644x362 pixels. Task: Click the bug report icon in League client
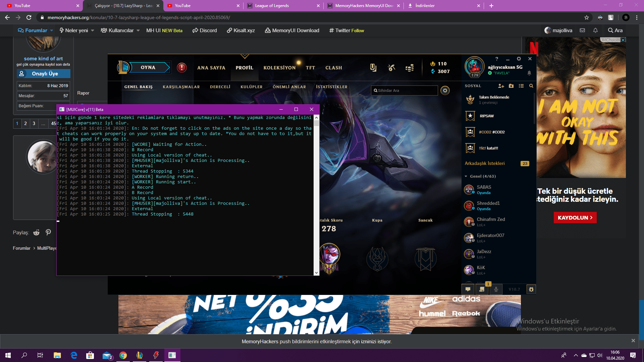pos(531,289)
